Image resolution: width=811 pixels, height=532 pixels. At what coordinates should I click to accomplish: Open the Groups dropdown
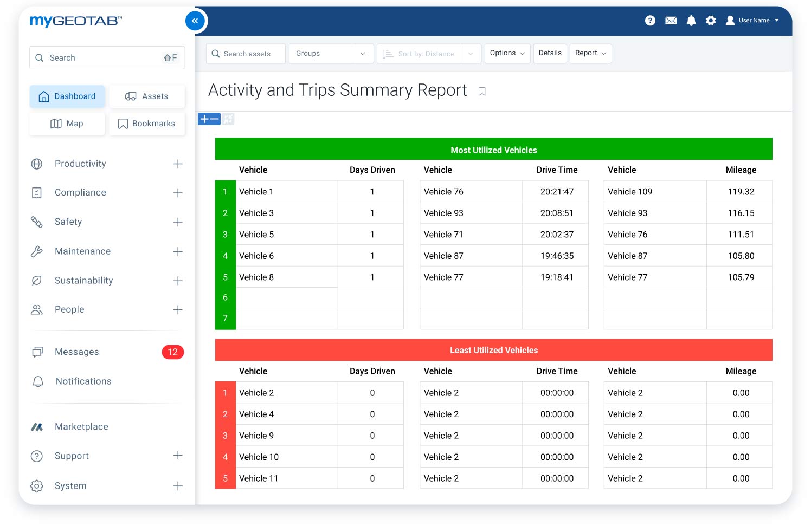point(362,53)
